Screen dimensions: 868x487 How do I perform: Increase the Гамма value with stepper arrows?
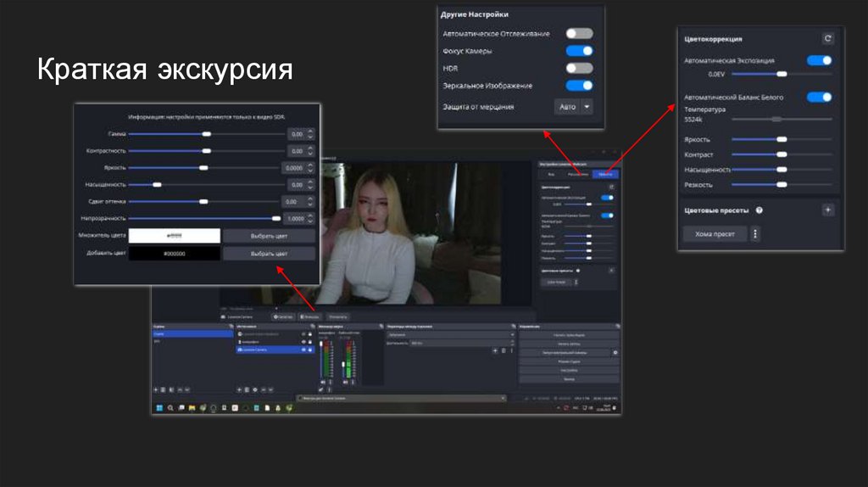pos(311,132)
